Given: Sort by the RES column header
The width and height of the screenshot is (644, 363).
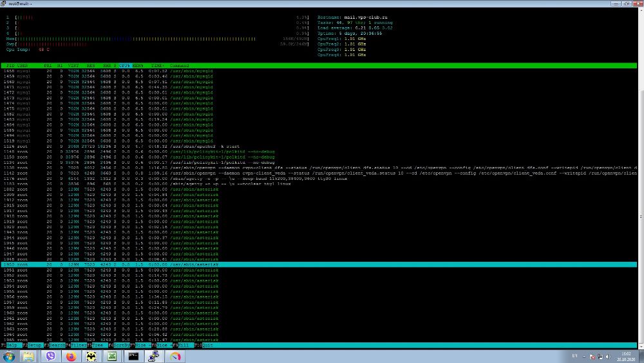Looking at the screenshot, I should tap(90, 65).
